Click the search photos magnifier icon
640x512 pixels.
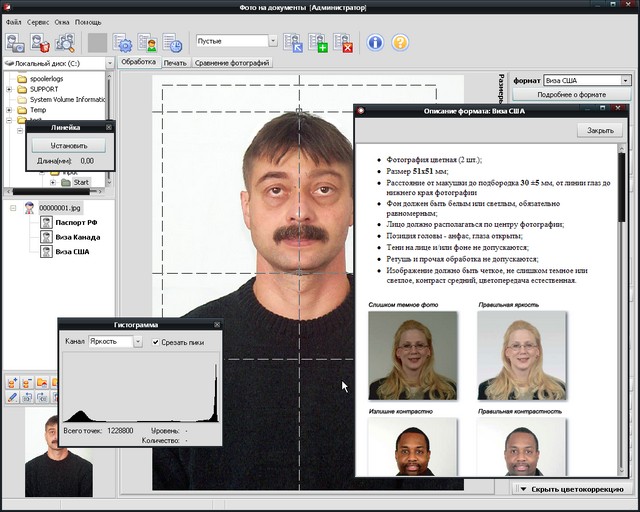tap(65, 43)
